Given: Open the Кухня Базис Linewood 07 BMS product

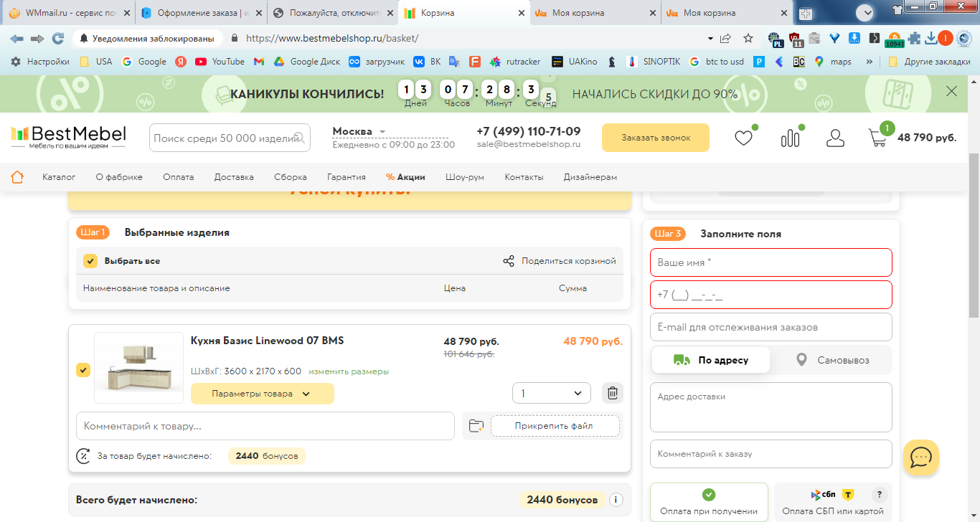Looking at the screenshot, I should (267, 341).
